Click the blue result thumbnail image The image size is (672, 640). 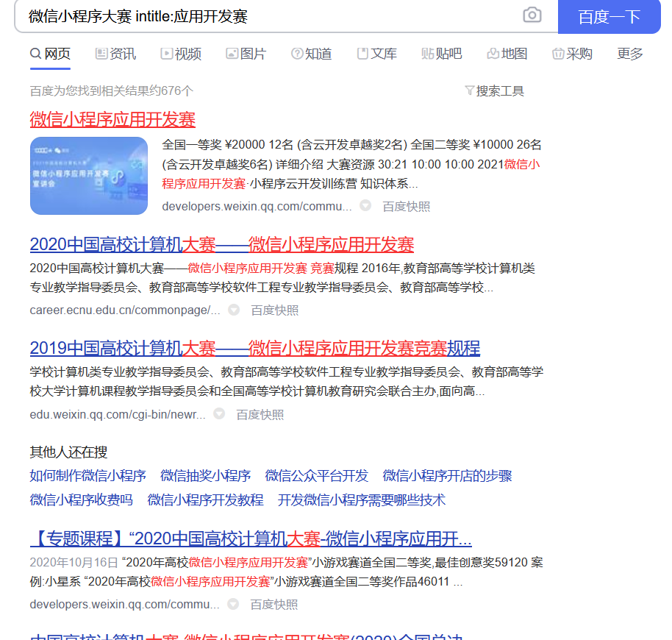[x=89, y=176]
